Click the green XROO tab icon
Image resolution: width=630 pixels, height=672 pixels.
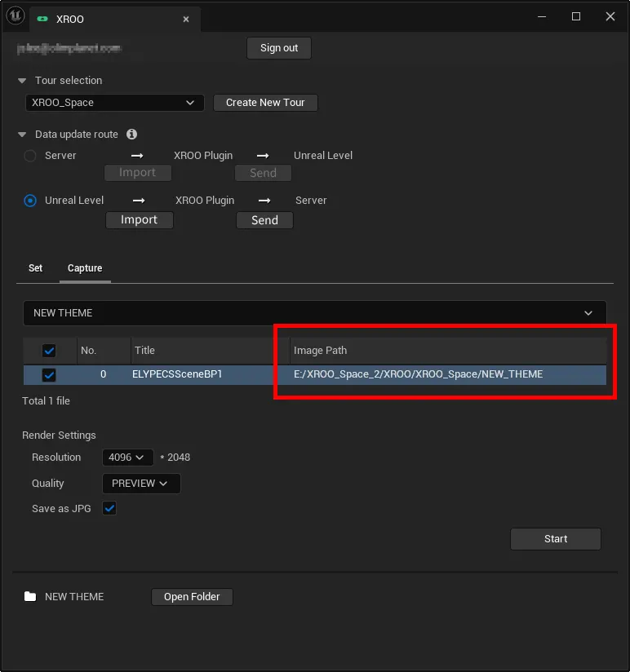(x=42, y=19)
